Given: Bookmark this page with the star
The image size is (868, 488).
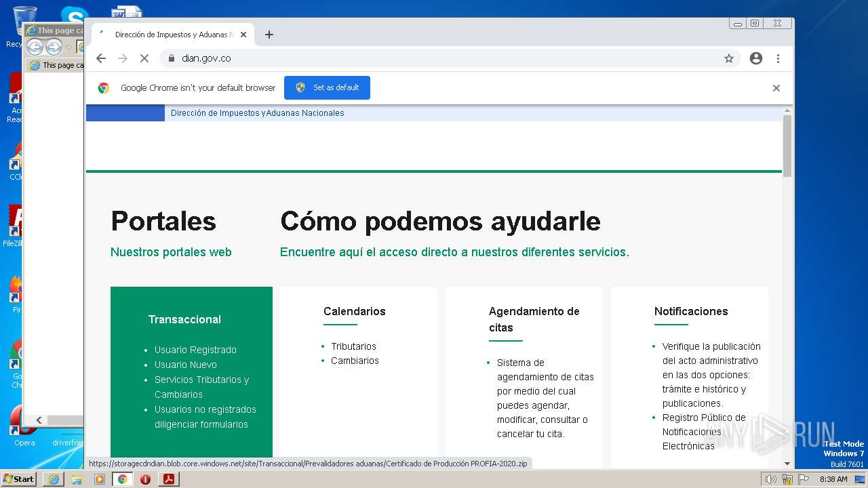Looking at the screenshot, I should click(x=729, y=58).
